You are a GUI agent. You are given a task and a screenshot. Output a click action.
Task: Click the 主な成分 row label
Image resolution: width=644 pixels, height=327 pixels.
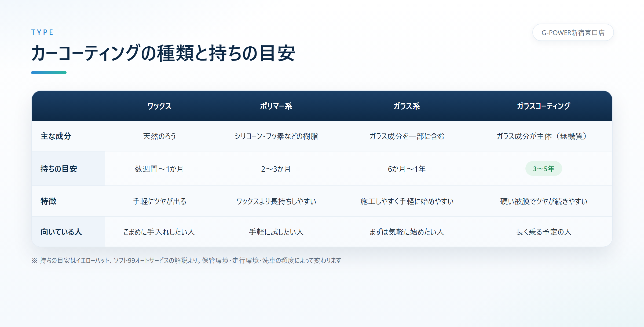pyautogui.click(x=56, y=136)
